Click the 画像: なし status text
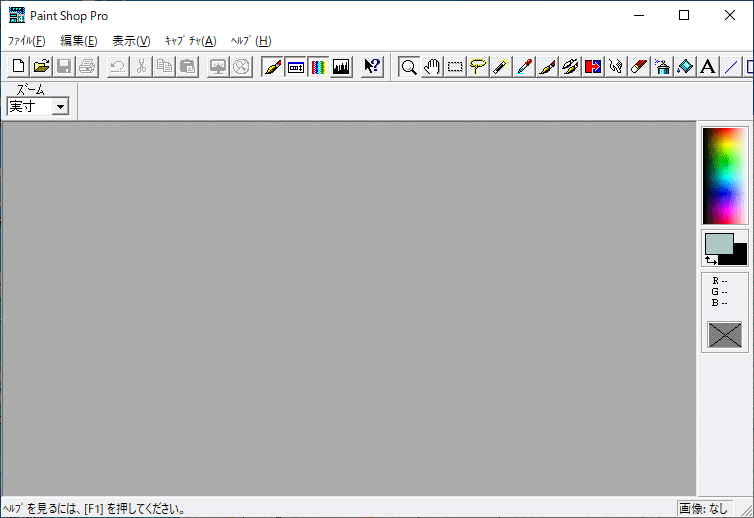This screenshot has height=518, width=754. point(703,508)
